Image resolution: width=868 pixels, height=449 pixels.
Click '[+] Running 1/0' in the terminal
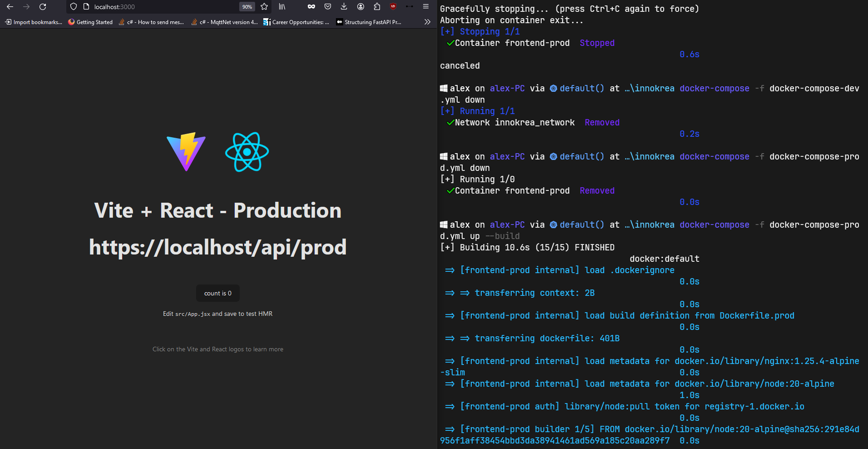point(477,179)
